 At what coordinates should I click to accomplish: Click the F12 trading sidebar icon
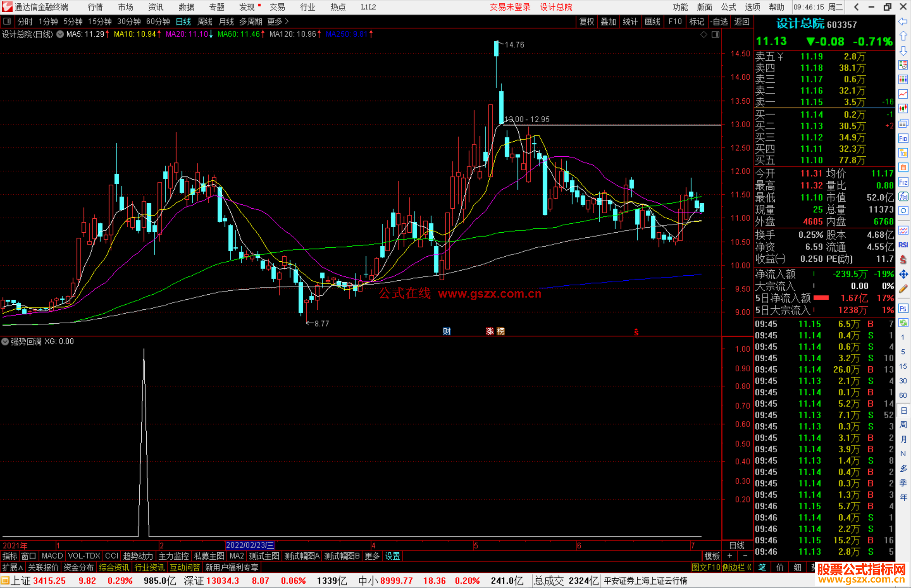tap(903, 182)
